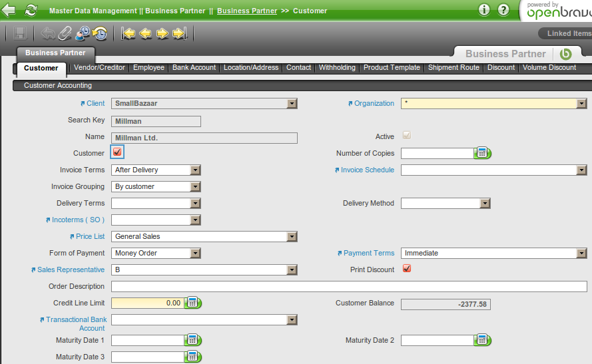Screen dimensions: 592x364
Task: Click the Order Description text field
Action: [x=349, y=286]
